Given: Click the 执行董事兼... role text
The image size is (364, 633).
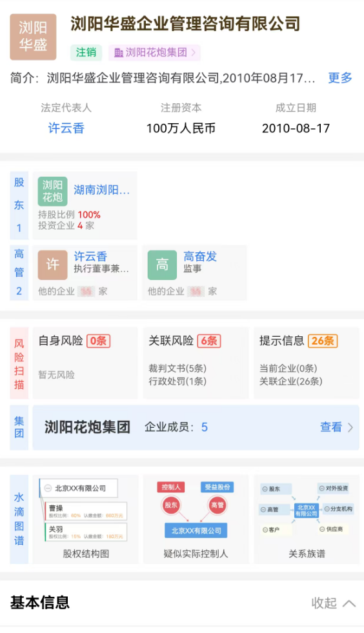Looking at the screenshot, I should click(101, 269).
